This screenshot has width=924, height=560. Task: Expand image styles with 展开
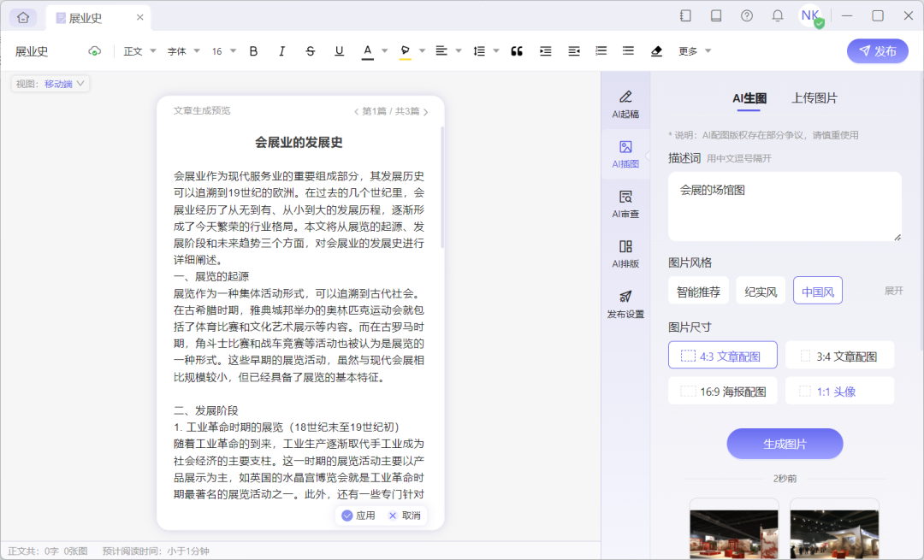click(x=893, y=291)
